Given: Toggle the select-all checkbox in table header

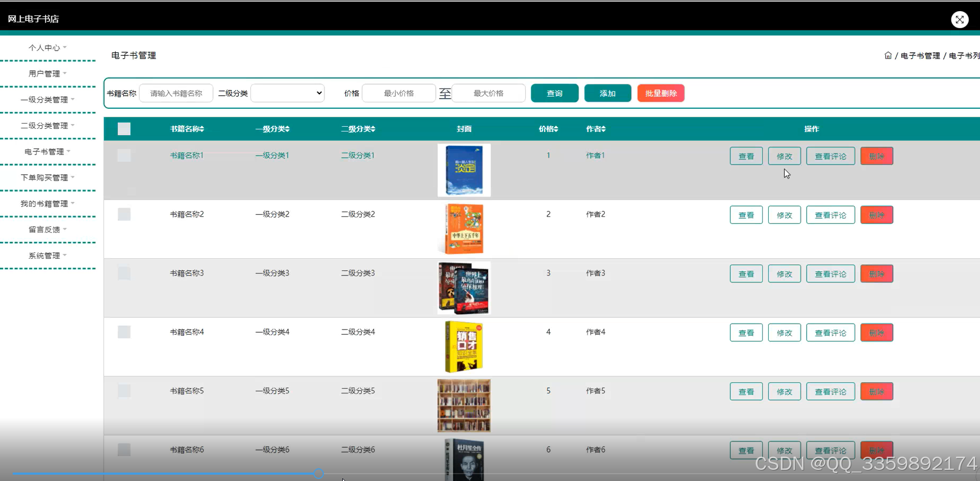Looking at the screenshot, I should point(124,128).
